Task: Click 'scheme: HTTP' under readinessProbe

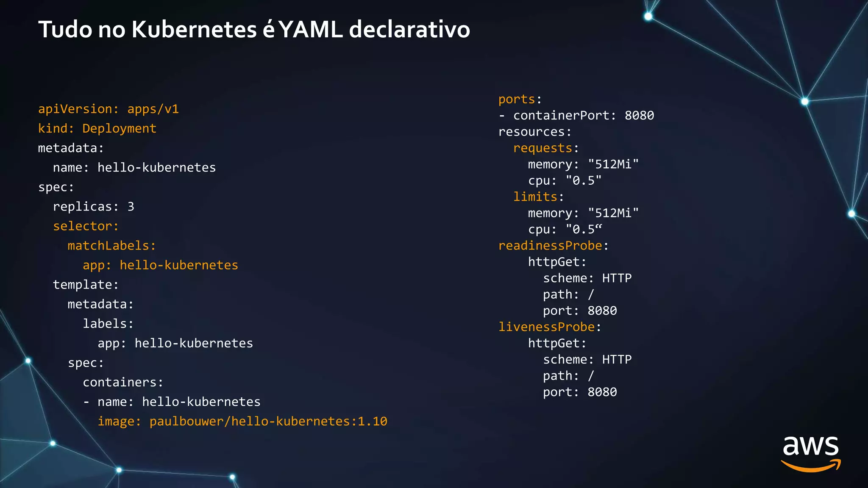Action: [x=587, y=278]
